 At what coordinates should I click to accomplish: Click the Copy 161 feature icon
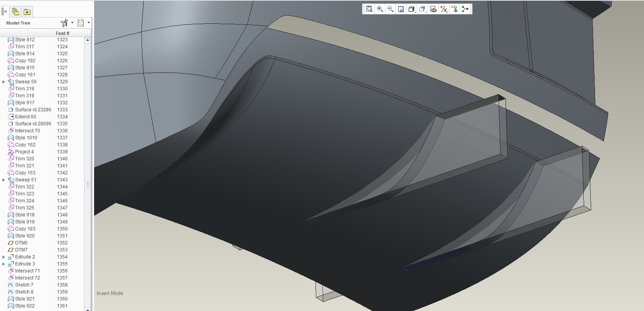click(x=11, y=75)
